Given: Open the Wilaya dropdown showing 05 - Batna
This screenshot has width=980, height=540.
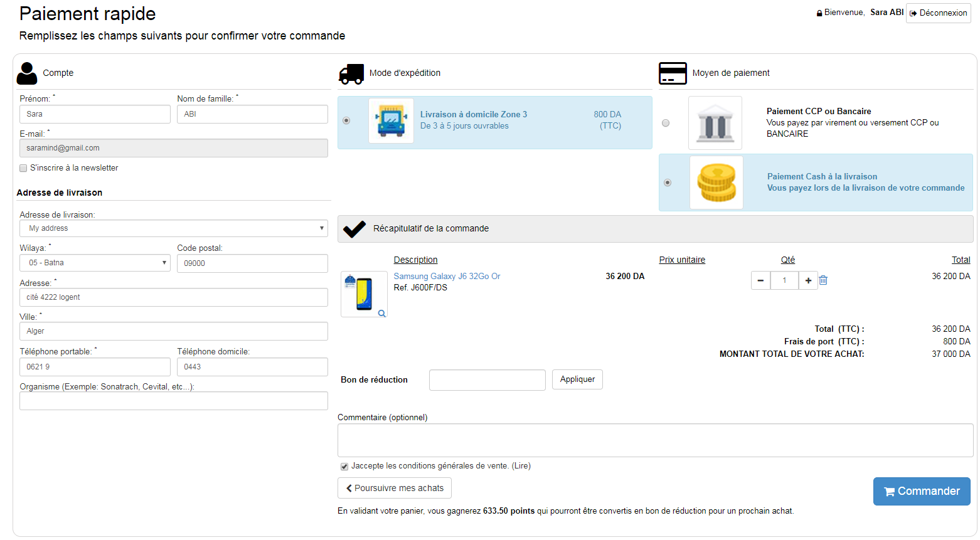Looking at the screenshot, I should point(95,263).
